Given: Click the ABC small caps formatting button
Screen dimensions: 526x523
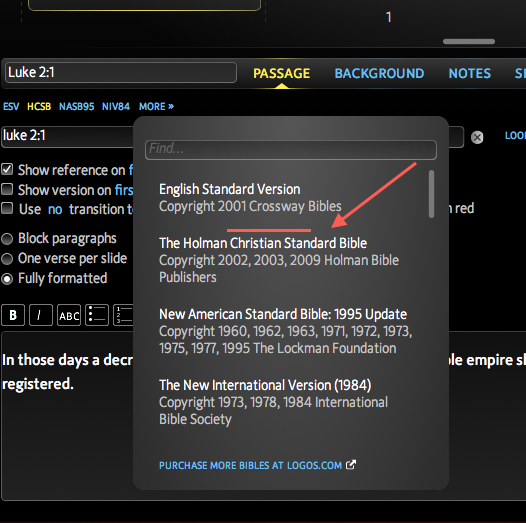Looking at the screenshot, I should pos(69,315).
